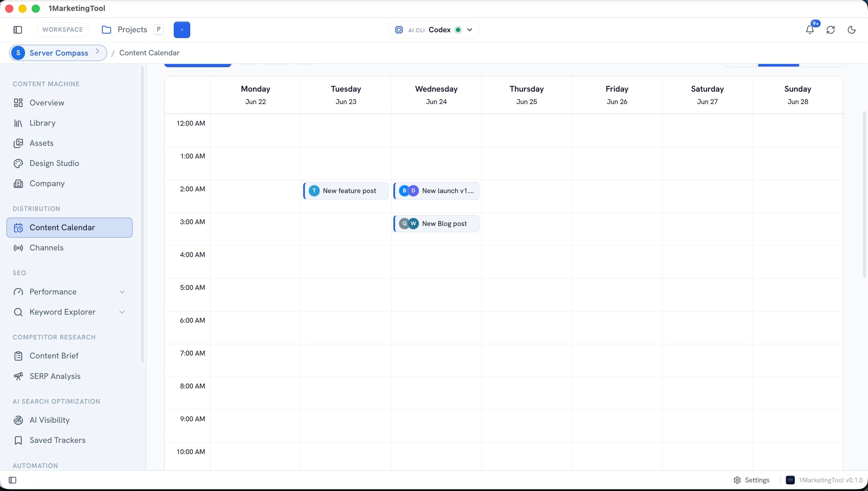Viewport: 868px width, 491px height.
Task: Select the Wednesday Jun 24 column header
Action: point(436,95)
